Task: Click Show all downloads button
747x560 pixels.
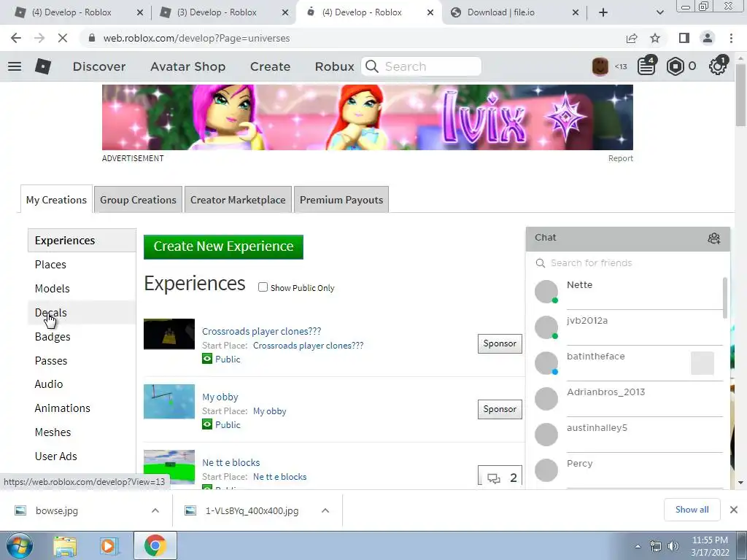Action: pyautogui.click(x=692, y=510)
